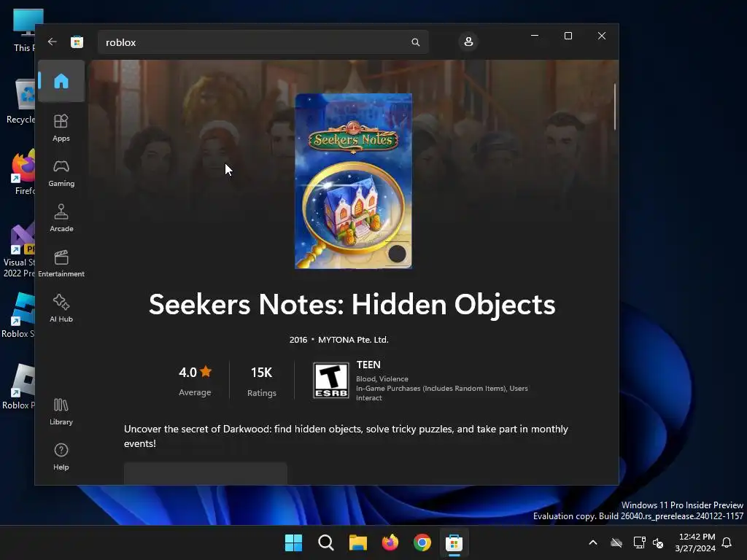Click the Microsoft Store taskbar icon
Viewport: 747px width, 560px height.
click(x=454, y=542)
